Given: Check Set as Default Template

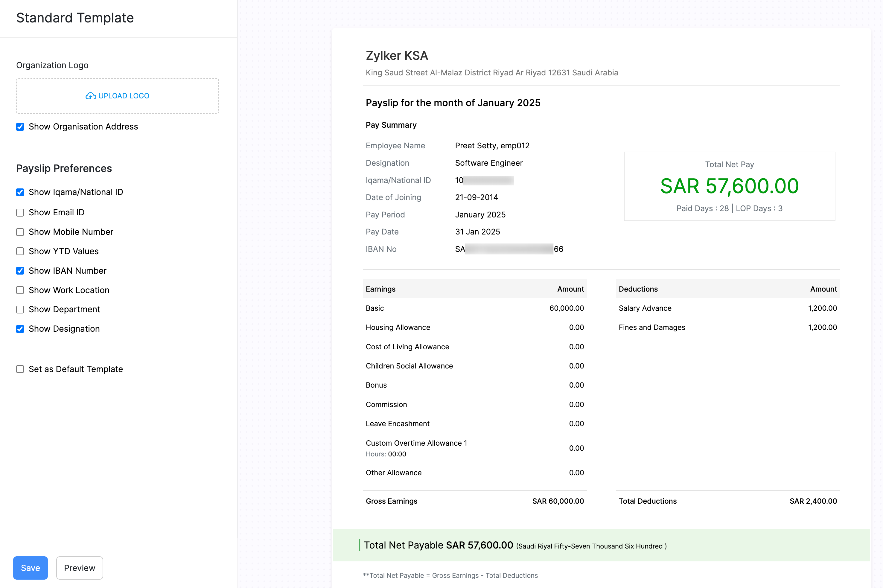Looking at the screenshot, I should tap(20, 369).
